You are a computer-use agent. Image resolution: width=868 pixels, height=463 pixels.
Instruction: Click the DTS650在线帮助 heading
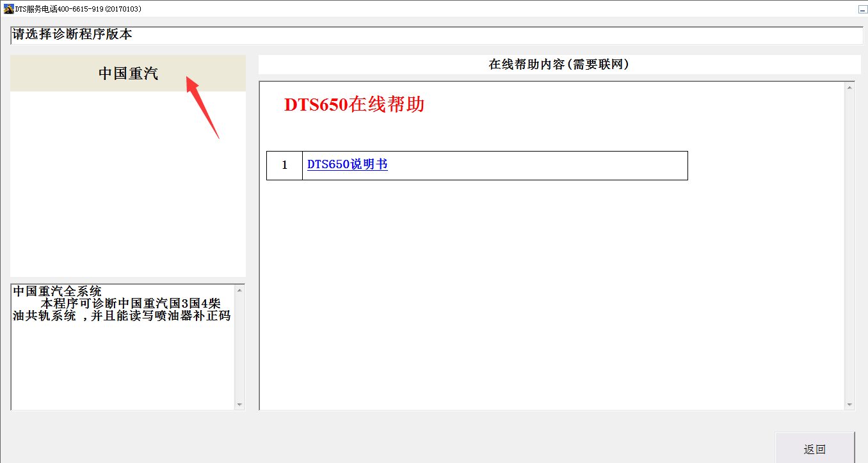(x=354, y=105)
